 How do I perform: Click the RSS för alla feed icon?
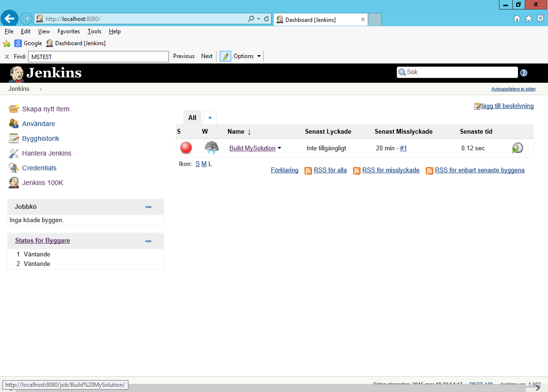pyautogui.click(x=308, y=170)
